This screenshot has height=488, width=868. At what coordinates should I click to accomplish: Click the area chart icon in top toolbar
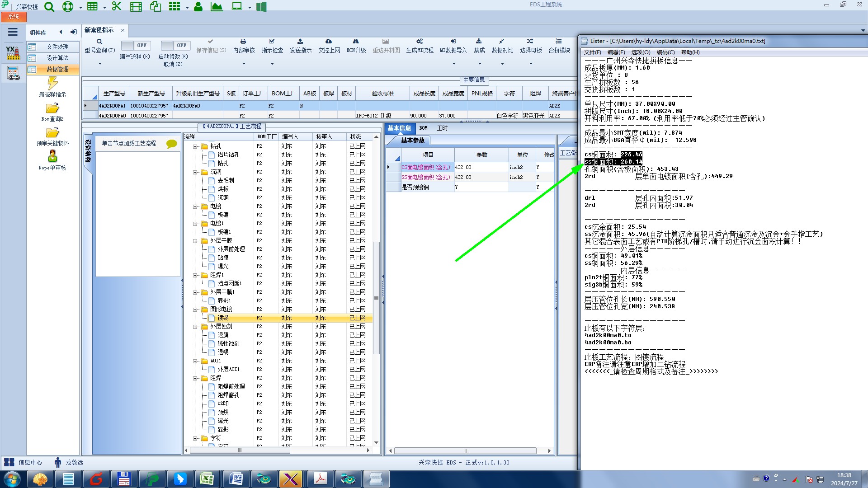pos(217,7)
